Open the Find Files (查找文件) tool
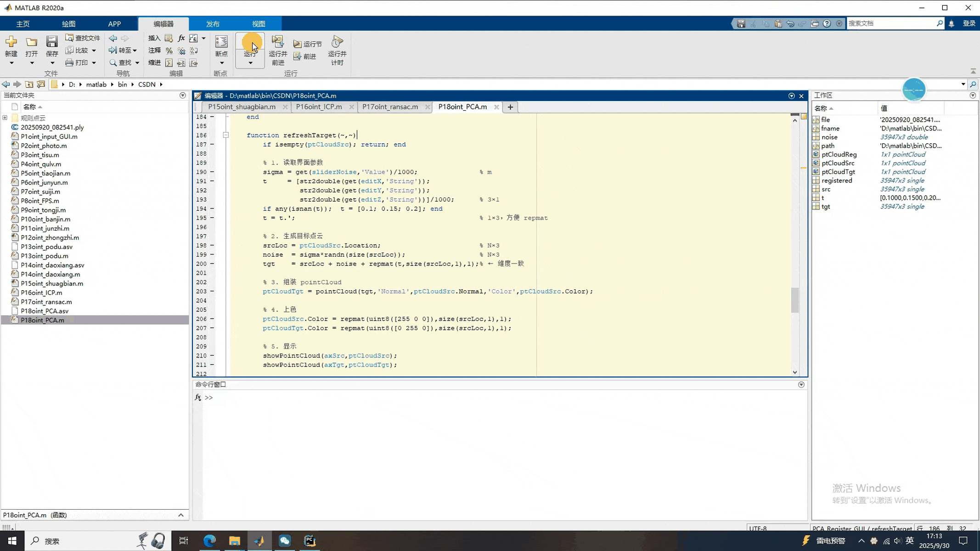980x551 pixels. click(x=83, y=38)
